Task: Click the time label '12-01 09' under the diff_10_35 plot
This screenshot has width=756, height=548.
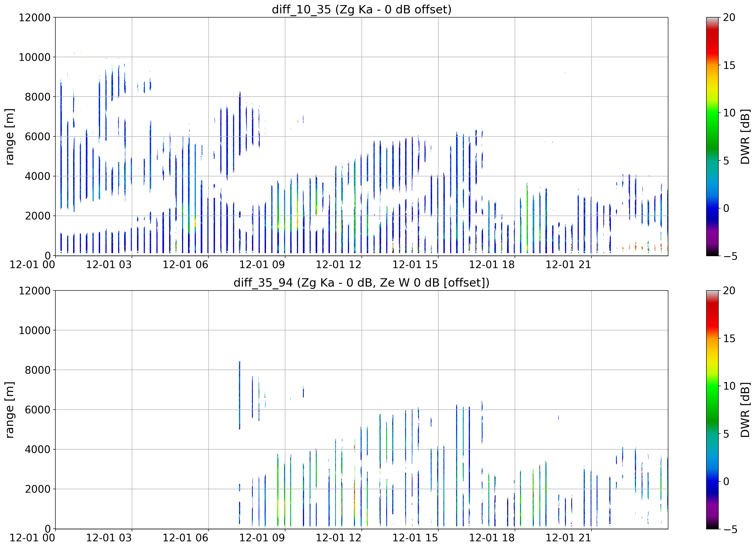Action: point(262,265)
